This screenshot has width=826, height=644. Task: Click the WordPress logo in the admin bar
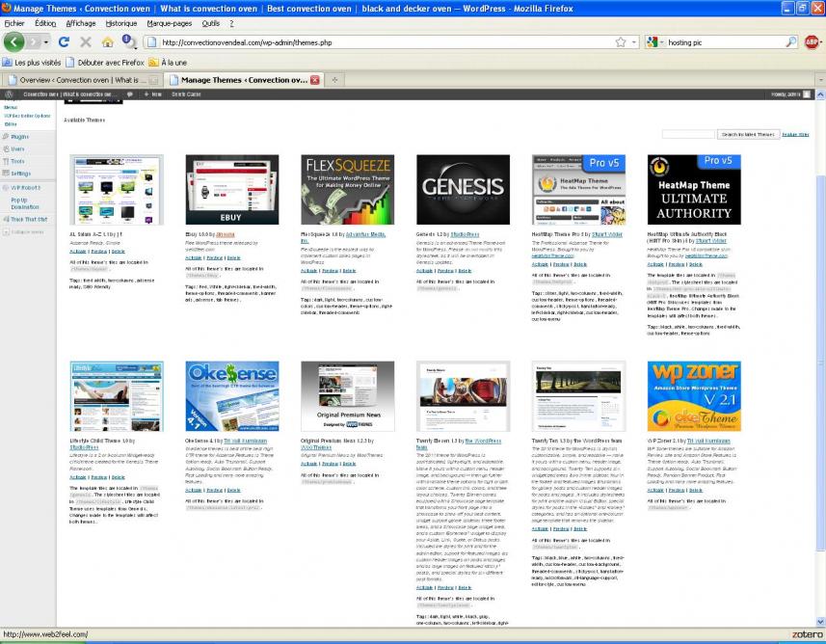[x=9, y=94]
